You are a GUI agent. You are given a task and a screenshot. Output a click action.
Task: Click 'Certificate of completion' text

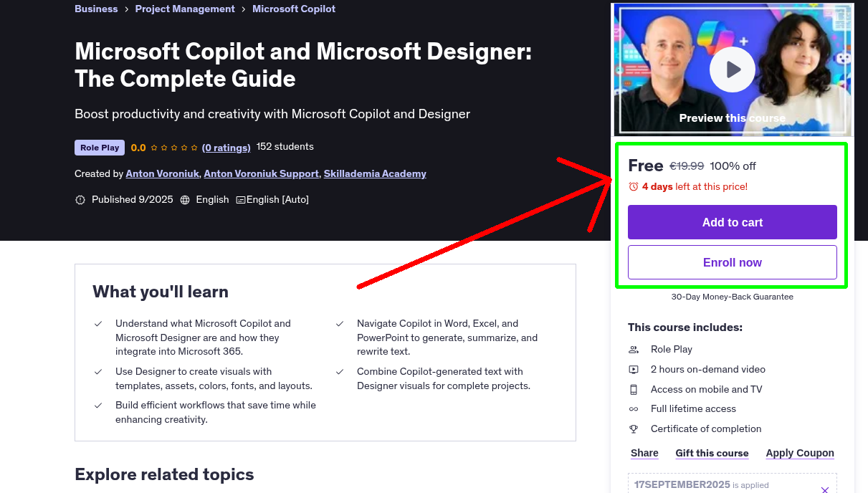[x=706, y=429]
